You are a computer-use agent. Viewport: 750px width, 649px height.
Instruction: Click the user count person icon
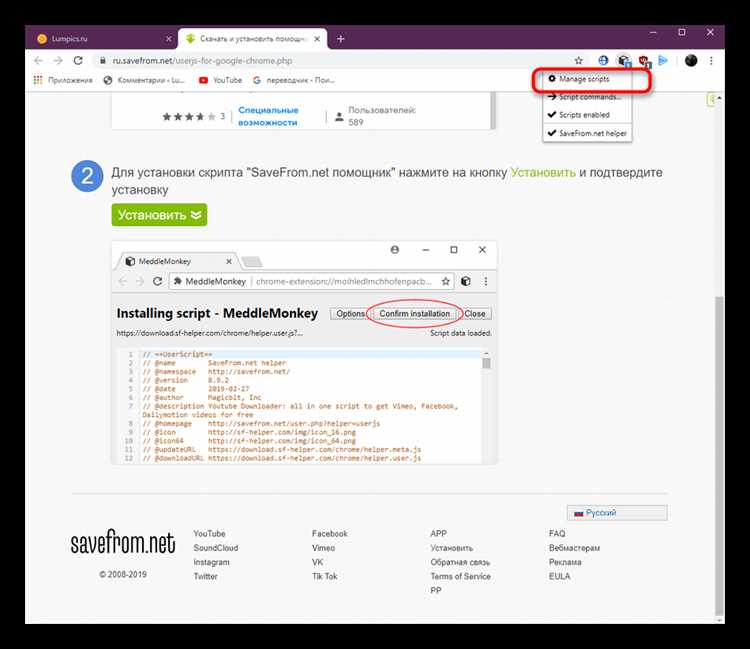[x=339, y=117]
